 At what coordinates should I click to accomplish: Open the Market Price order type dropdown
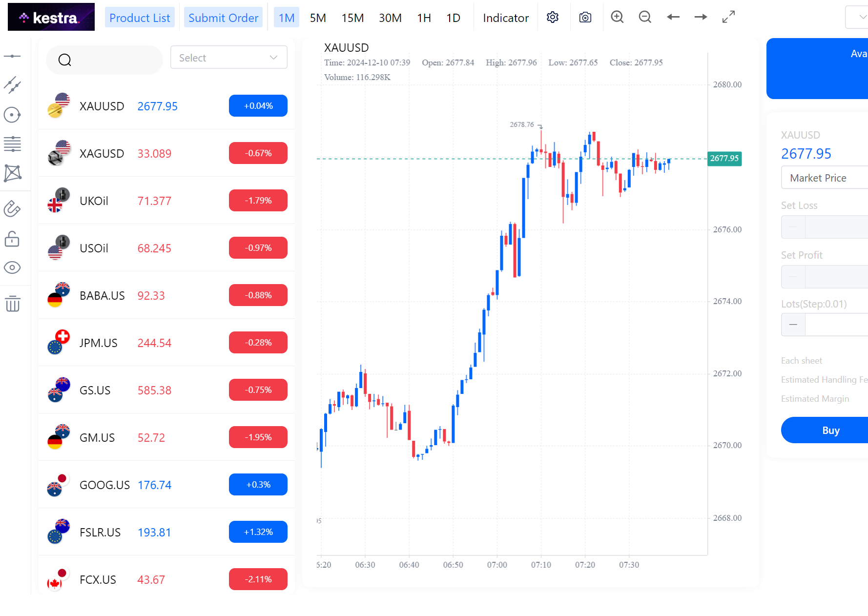pyautogui.click(x=825, y=178)
